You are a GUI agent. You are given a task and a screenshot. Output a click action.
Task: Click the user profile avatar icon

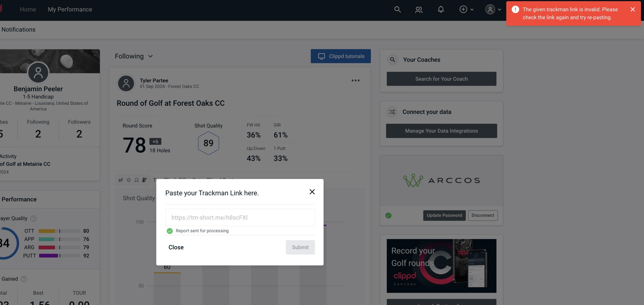pyautogui.click(x=490, y=9)
